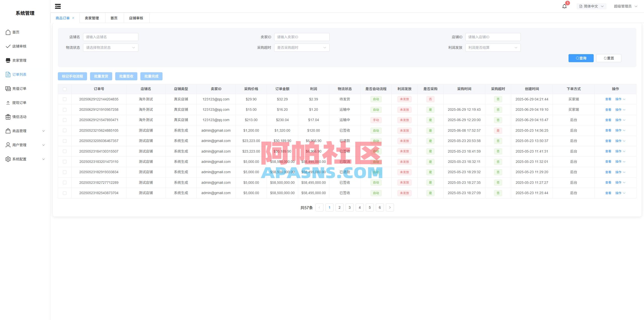Check the checkbox for order 20250629122144204835
The width and height of the screenshot is (644, 320).
65,99
